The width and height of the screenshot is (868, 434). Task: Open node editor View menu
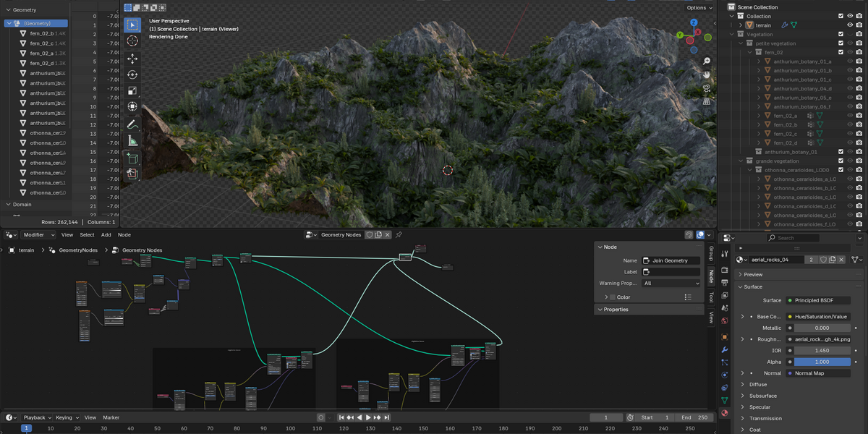[x=67, y=234]
